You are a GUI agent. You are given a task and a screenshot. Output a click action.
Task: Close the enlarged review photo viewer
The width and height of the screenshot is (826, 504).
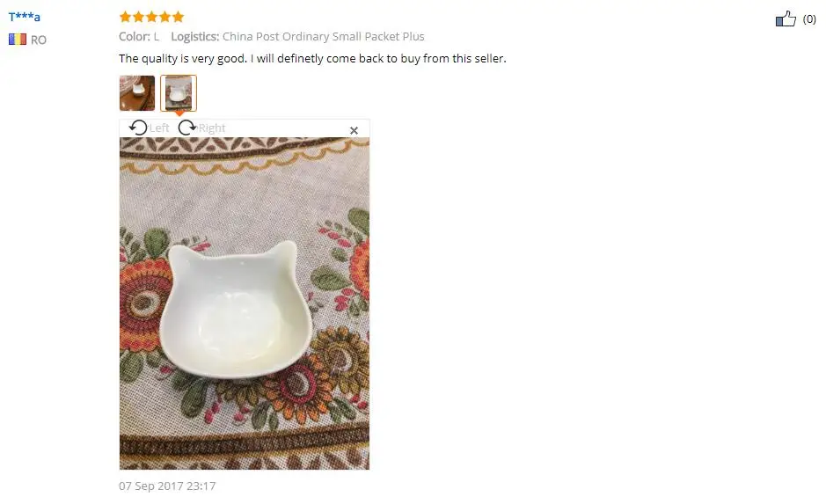tap(354, 130)
